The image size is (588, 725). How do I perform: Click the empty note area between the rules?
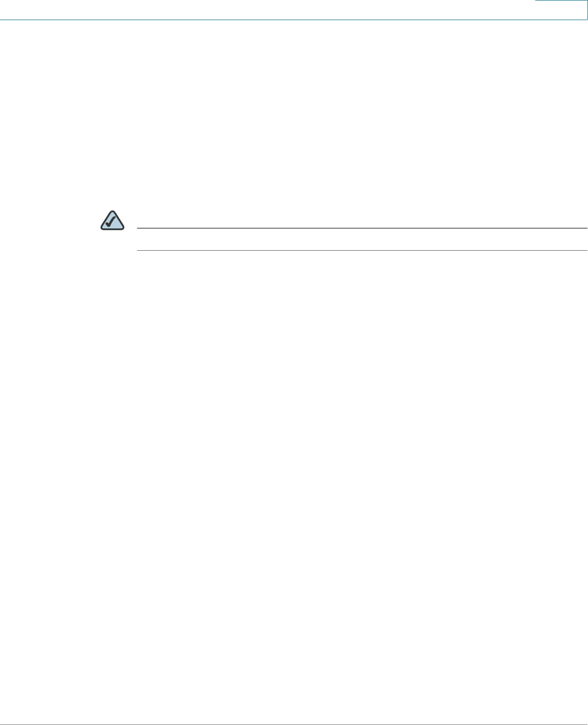tap(362, 239)
